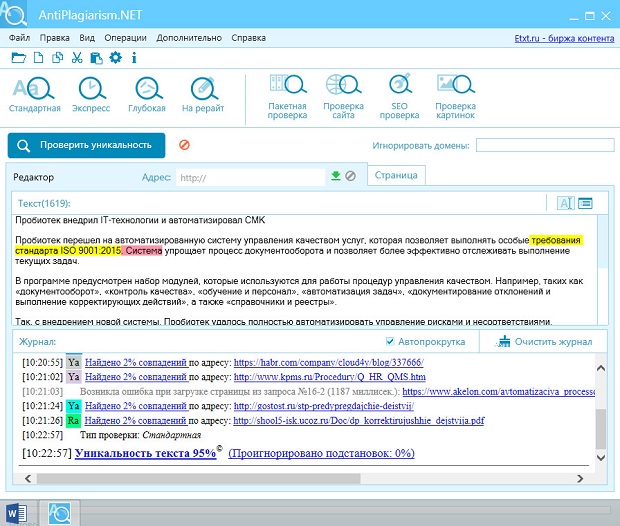Click yellow highlighted 'стандарта ISO 9001:2015' text

point(68,251)
